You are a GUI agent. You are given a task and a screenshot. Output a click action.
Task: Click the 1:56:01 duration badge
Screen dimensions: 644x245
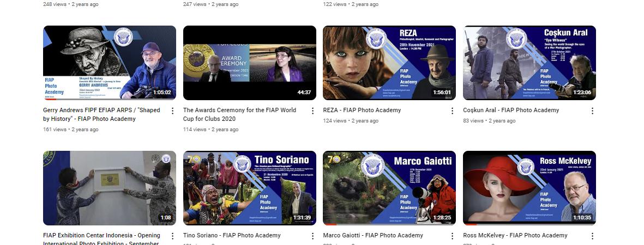[442, 93]
